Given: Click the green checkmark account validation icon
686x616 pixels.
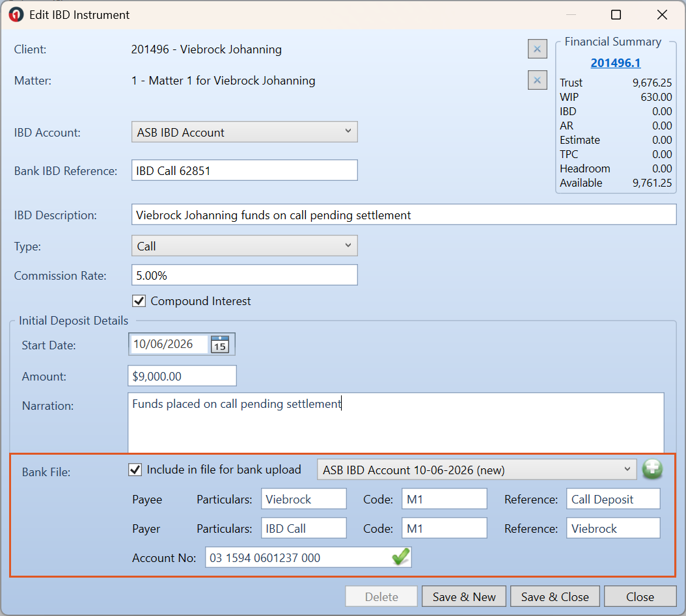Looking at the screenshot, I should click(400, 557).
